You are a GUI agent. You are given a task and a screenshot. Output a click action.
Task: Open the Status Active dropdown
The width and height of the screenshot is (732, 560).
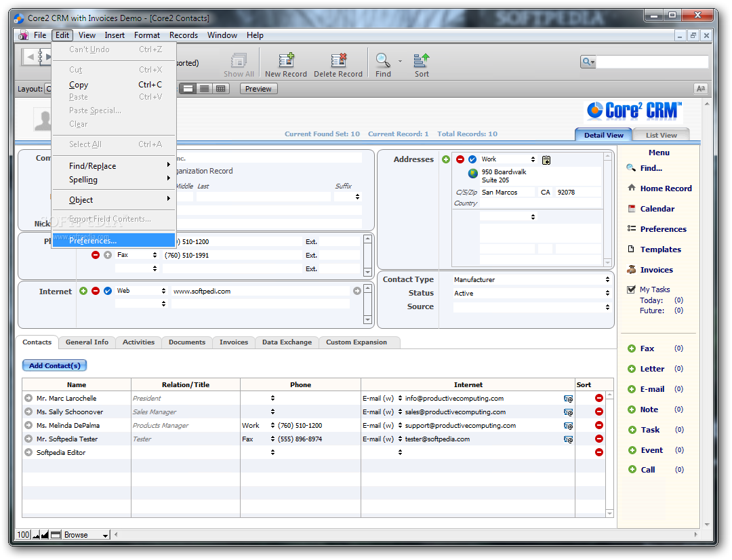(x=532, y=293)
